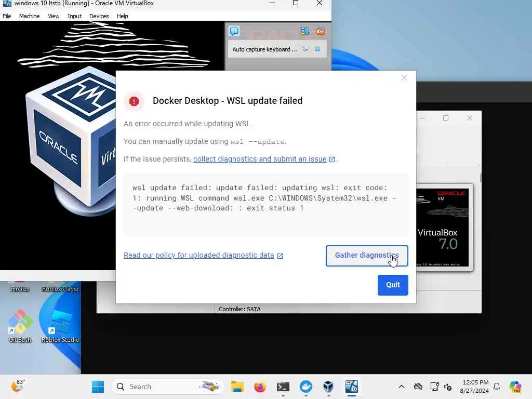Click the Gather diagnostics button
Image resolution: width=532 pixels, height=399 pixels.
coord(367,256)
